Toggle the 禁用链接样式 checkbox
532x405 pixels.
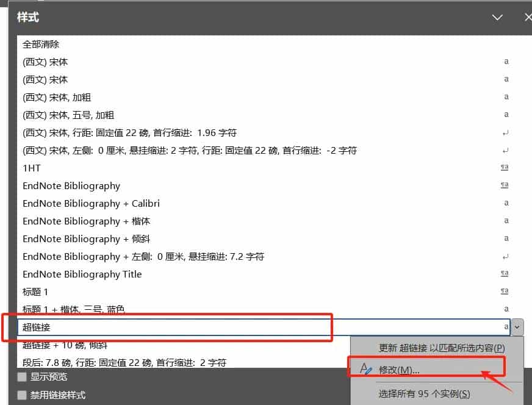tap(23, 395)
